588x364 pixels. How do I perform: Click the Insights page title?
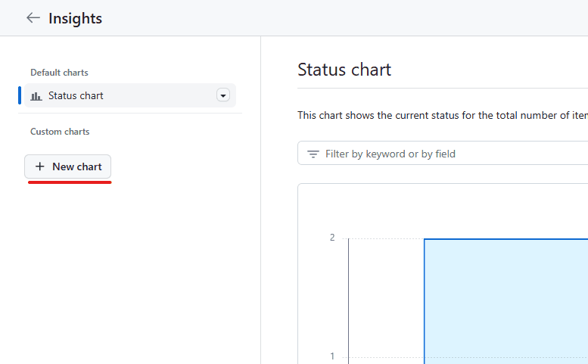click(75, 18)
